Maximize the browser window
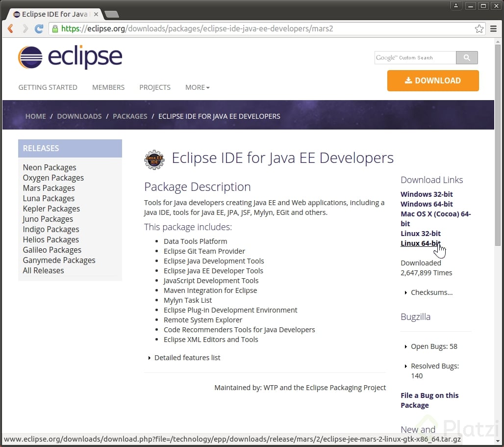 [x=483, y=6]
